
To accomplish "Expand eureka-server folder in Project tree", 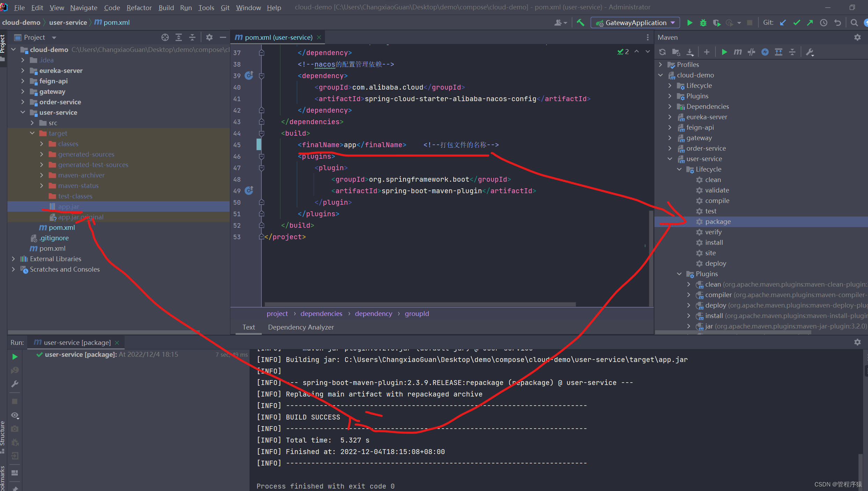I will [23, 70].
